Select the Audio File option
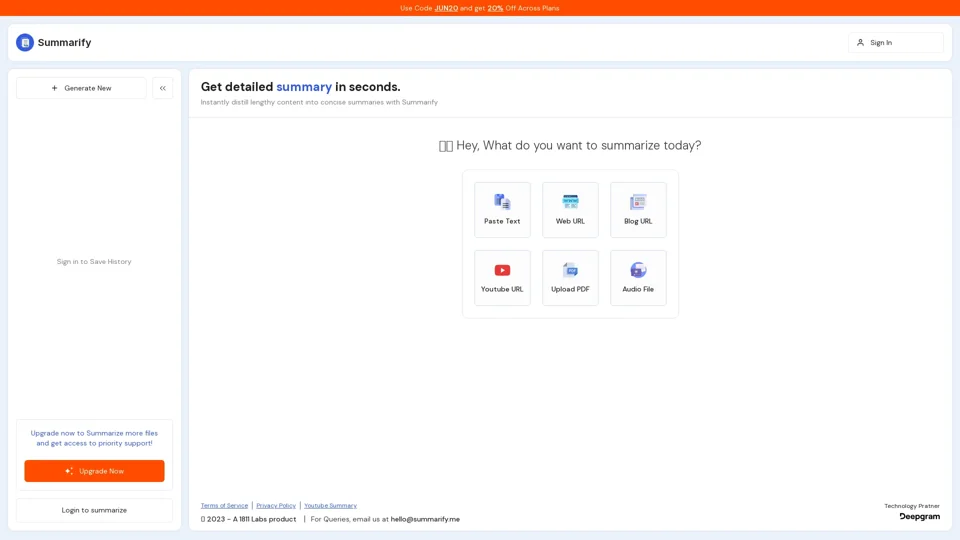The width and height of the screenshot is (960, 540). (x=638, y=278)
